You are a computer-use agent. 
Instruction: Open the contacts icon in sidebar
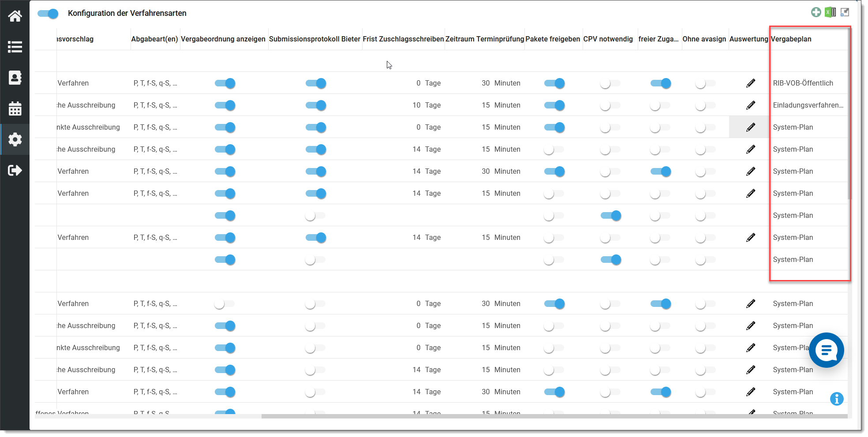(x=15, y=78)
